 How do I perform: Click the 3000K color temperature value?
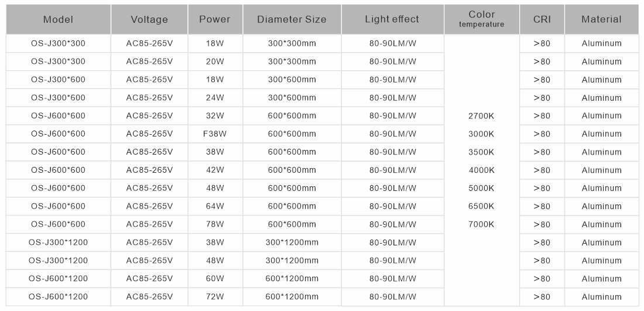tap(481, 134)
